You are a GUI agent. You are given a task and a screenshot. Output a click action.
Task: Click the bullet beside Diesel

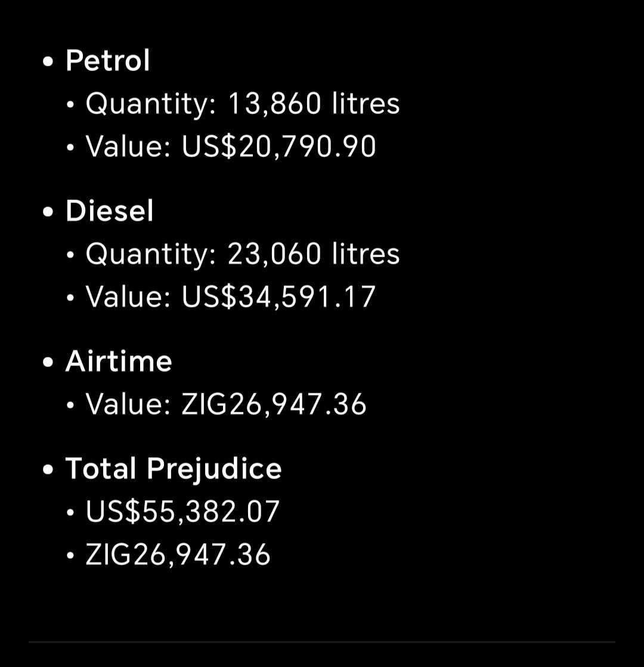(48, 212)
